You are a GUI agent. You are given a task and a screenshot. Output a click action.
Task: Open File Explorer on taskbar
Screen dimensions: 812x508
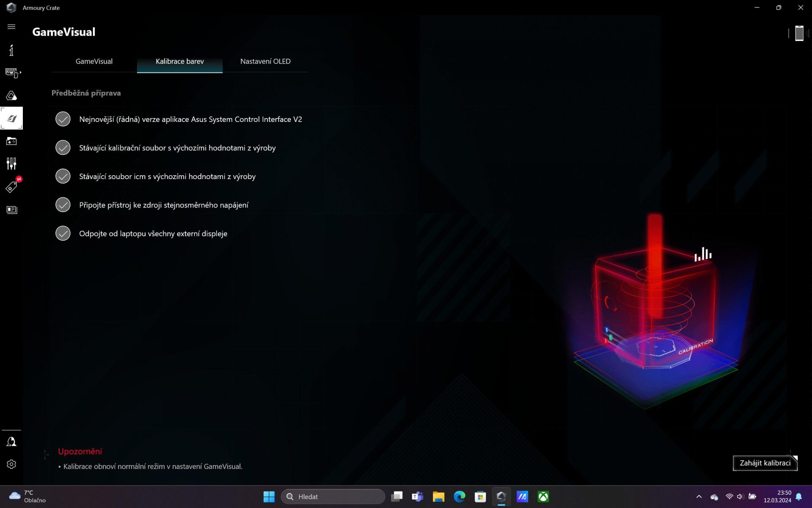pyautogui.click(x=439, y=497)
